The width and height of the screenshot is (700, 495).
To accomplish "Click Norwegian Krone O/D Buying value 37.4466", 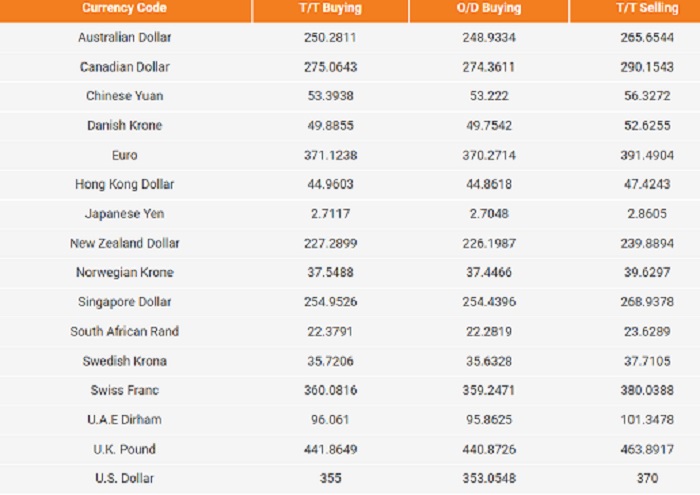I will click(488, 272).
